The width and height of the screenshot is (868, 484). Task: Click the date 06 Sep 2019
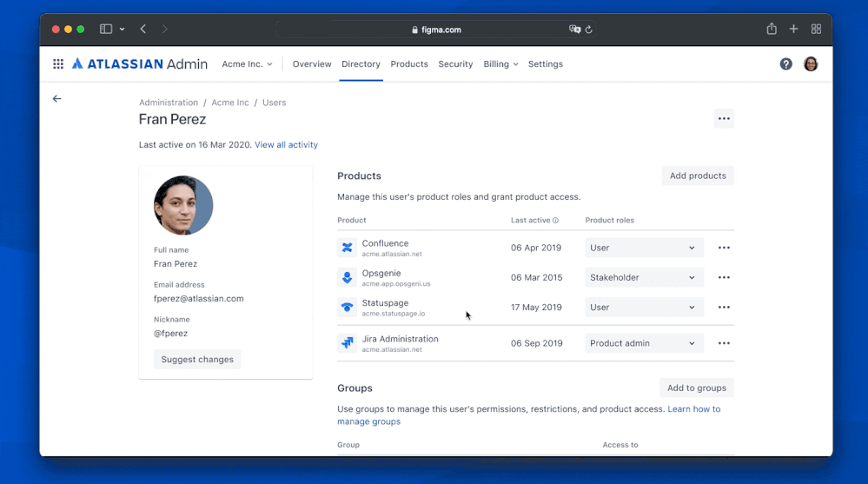point(536,343)
